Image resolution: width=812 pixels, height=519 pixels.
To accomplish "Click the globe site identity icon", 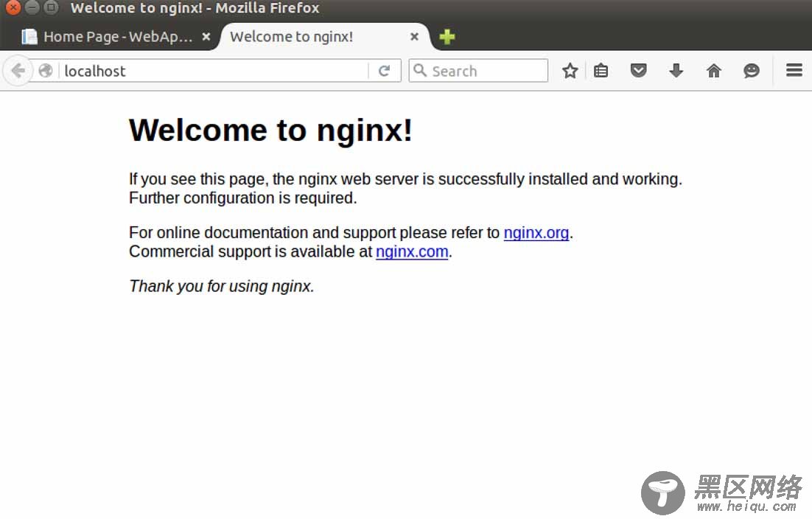I will [x=46, y=71].
